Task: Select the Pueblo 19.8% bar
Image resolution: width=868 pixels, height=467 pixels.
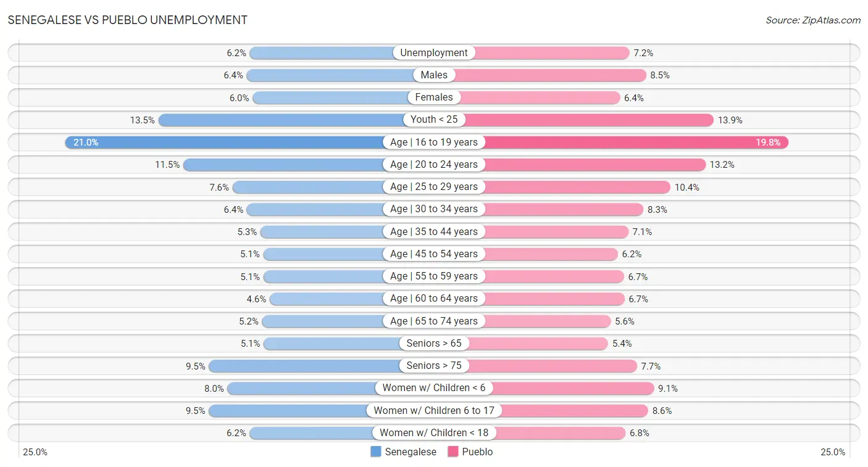Action: pyautogui.click(x=636, y=143)
